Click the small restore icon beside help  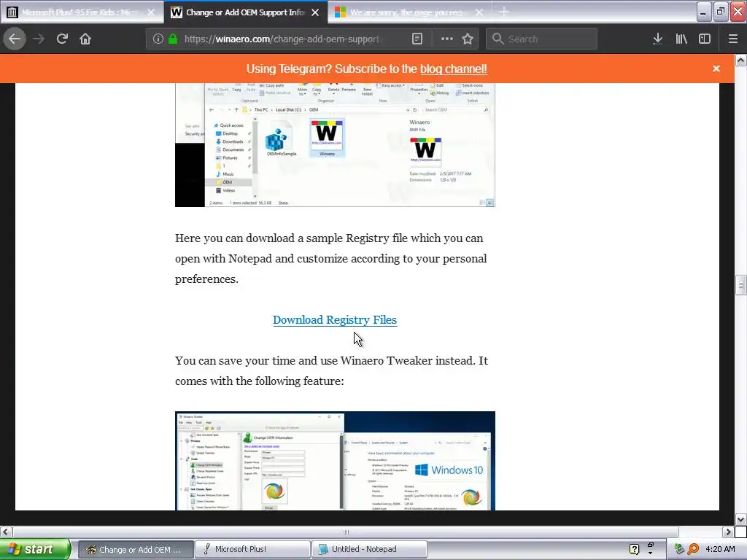click(x=650, y=545)
